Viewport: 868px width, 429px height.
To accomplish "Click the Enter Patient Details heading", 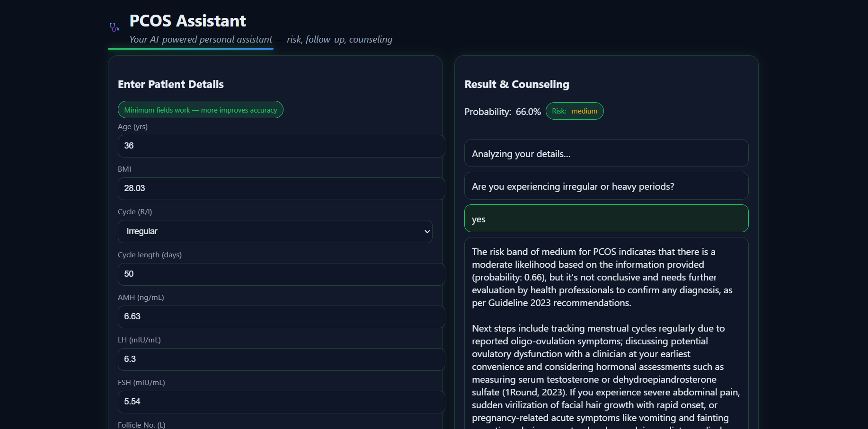I will (171, 84).
